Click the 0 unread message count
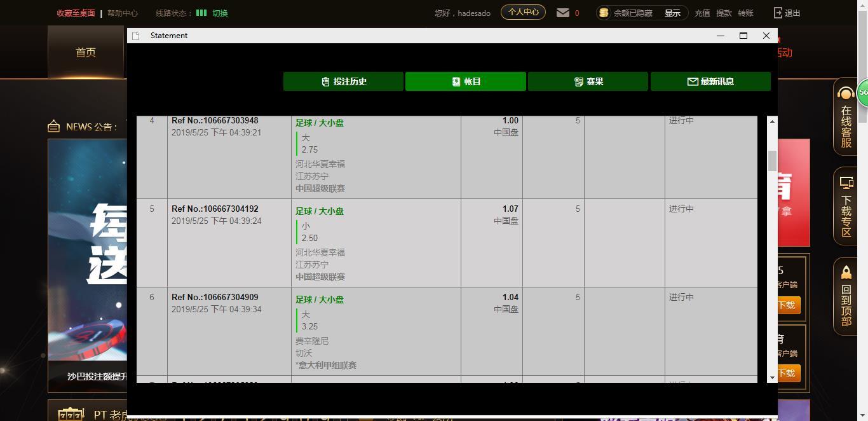 click(x=577, y=13)
